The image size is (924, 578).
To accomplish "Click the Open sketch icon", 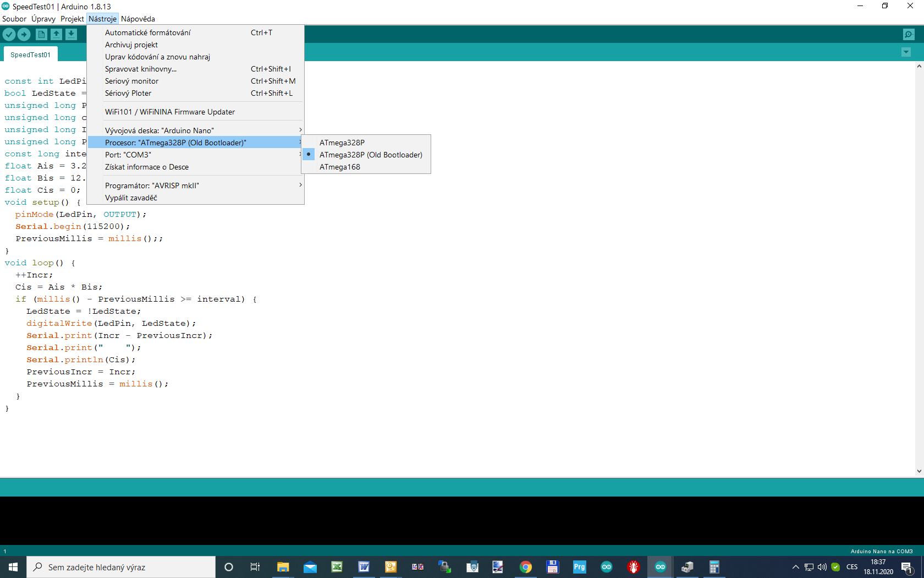I will click(56, 34).
